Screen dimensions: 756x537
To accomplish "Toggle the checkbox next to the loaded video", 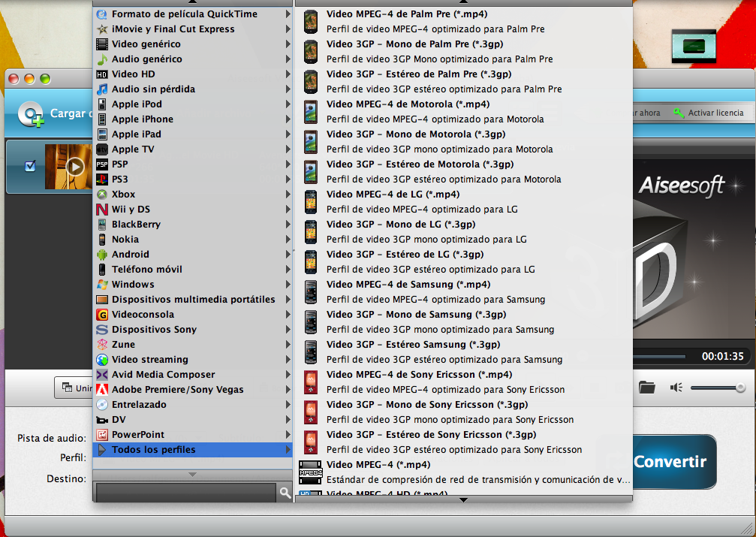I will click(30, 166).
